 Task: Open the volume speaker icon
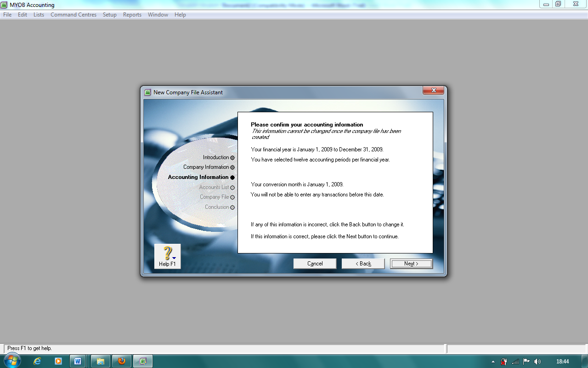tap(537, 362)
